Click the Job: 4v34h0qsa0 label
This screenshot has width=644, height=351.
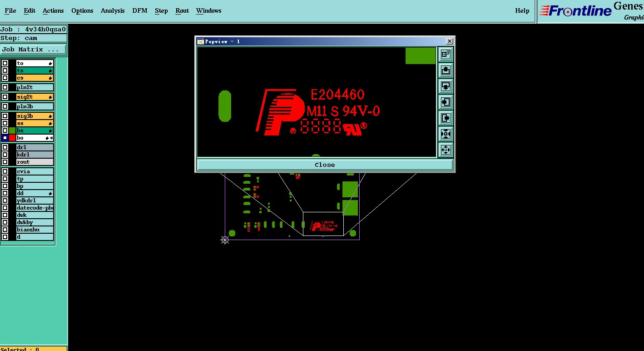point(34,30)
